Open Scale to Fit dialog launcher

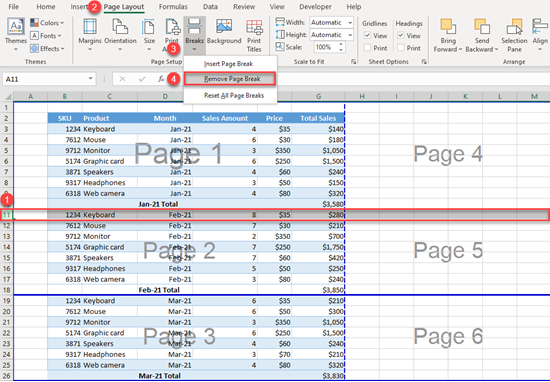(x=353, y=62)
